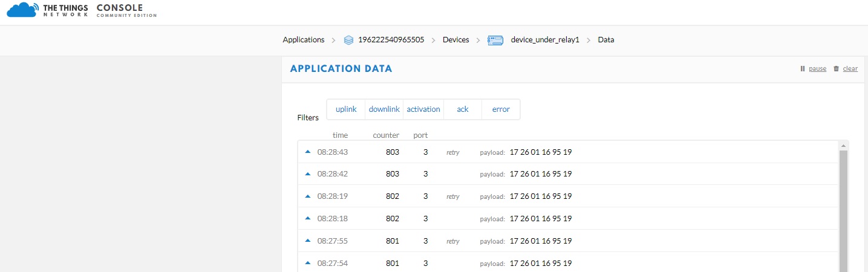Click payload bytes in the 08:28:42 row

[x=541, y=174]
